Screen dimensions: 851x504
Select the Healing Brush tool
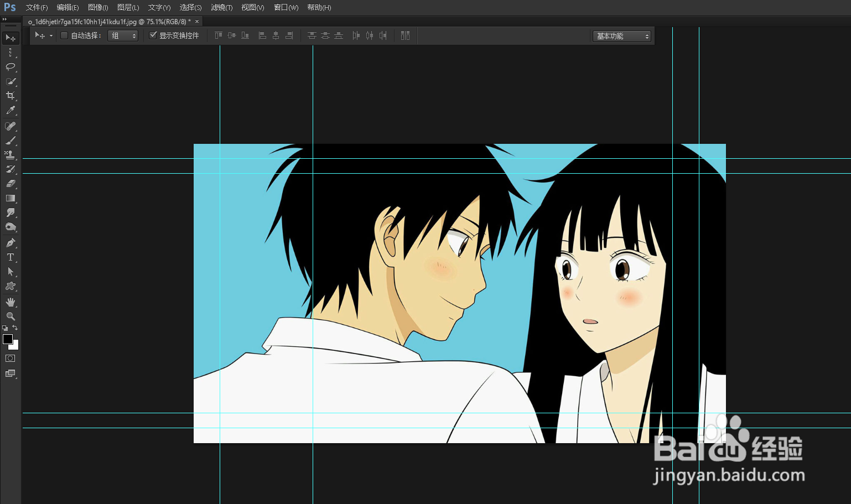11,126
